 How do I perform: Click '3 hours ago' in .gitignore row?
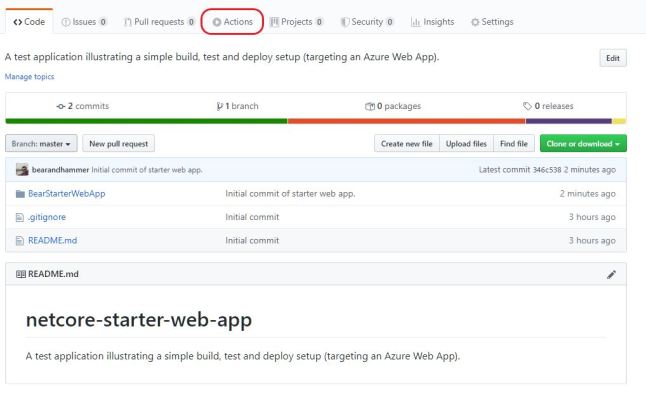pos(592,217)
